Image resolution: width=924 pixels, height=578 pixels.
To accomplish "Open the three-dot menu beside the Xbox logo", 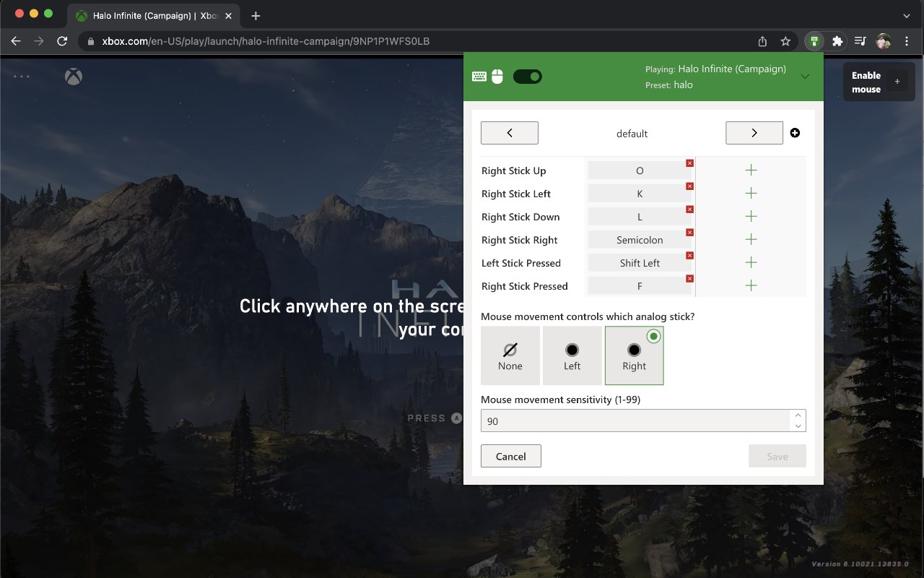I will [x=22, y=77].
